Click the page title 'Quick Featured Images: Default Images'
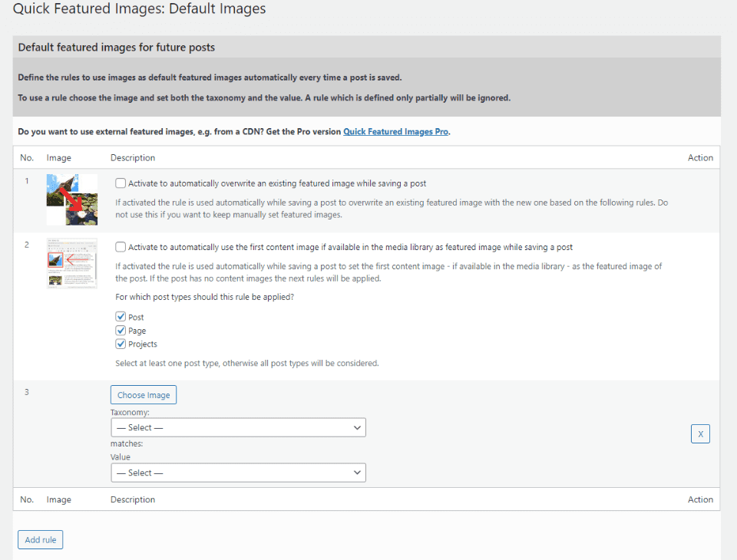 click(x=140, y=10)
